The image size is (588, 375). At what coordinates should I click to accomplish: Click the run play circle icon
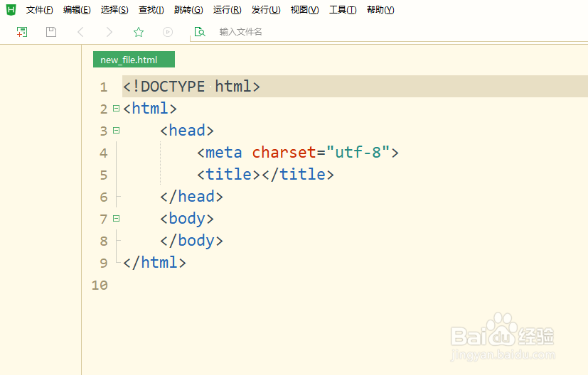pos(168,32)
